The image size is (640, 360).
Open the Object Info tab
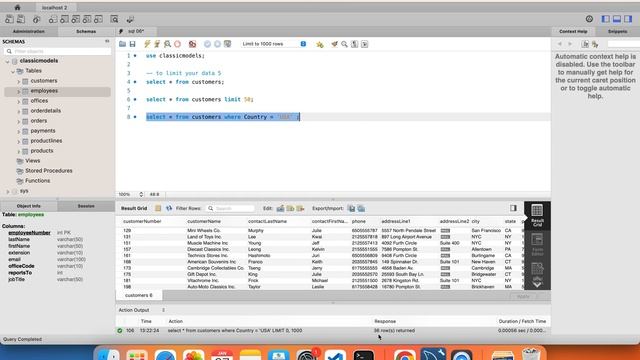(29, 206)
